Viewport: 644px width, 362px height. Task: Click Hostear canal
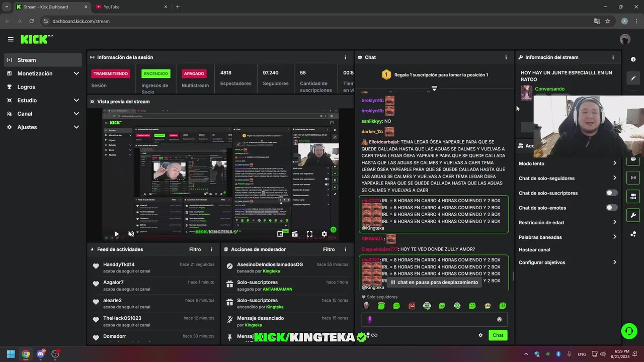[x=534, y=249]
